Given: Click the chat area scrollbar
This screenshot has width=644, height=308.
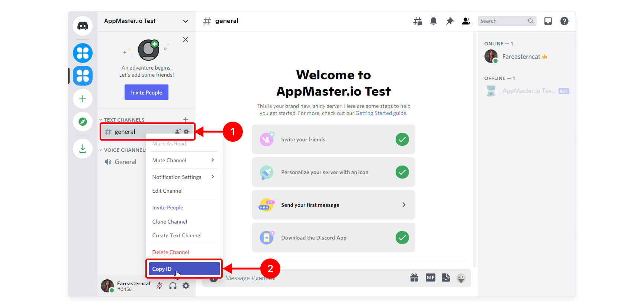Looking at the screenshot, I should pyautogui.click(x=474, y=150).
